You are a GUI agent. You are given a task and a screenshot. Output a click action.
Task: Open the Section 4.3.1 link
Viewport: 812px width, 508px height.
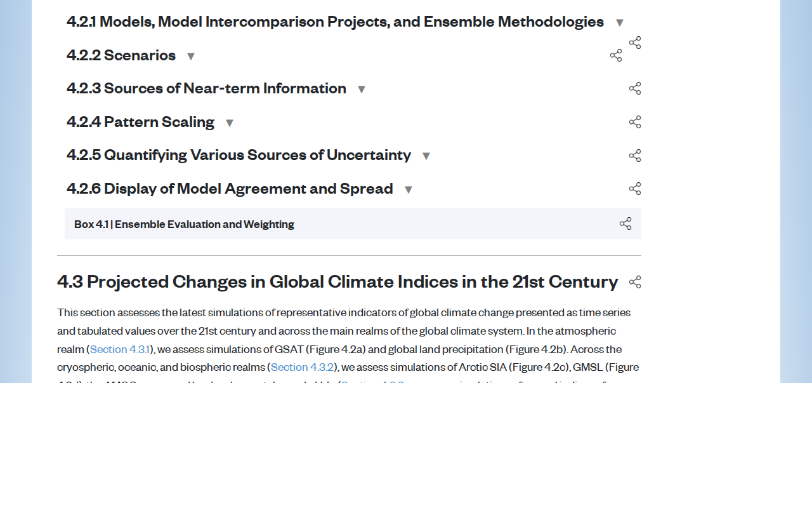pyautogui.click(x=120, y=349)
